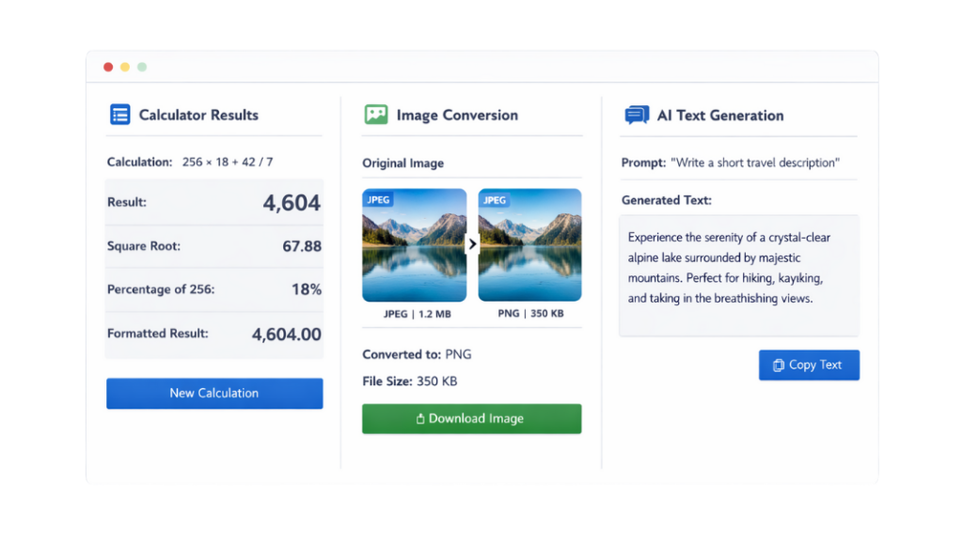
Task: Click the copy icon in Copy Text button
Action: (778, 366)
